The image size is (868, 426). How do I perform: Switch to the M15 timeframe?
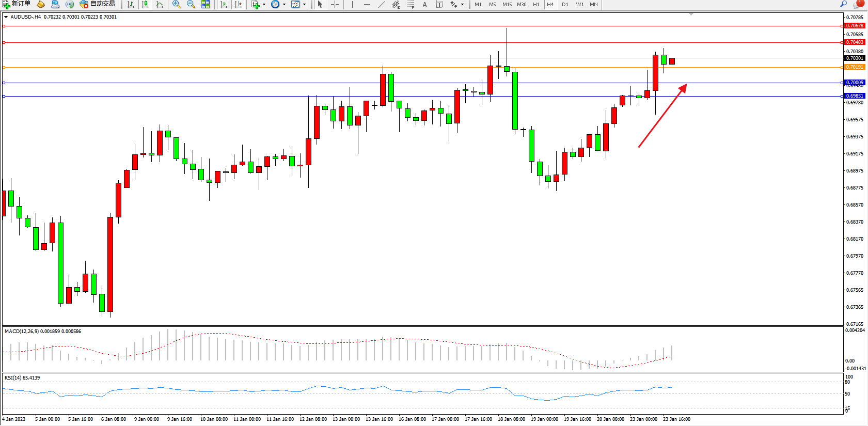click(507, 4)
